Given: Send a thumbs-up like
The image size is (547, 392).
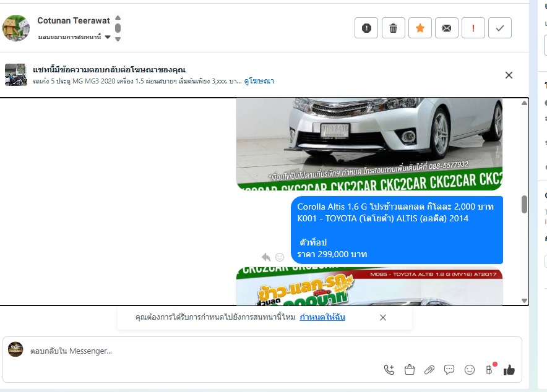Looking at the screenshot, I should 509,370.
